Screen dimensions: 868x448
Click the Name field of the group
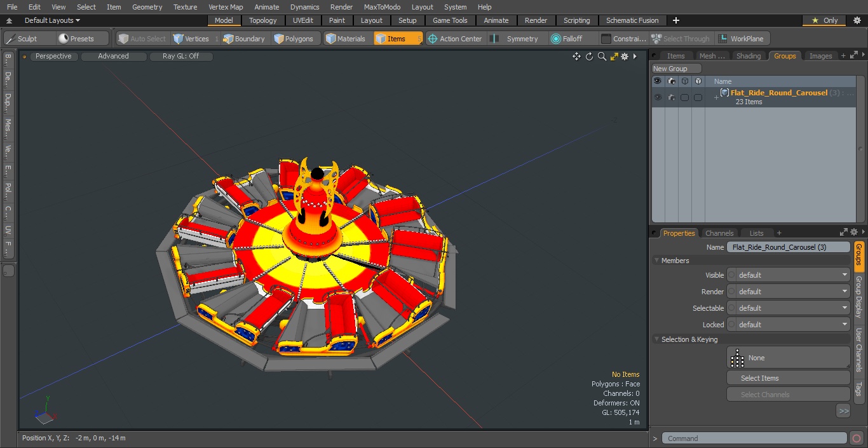coord(789,247)
